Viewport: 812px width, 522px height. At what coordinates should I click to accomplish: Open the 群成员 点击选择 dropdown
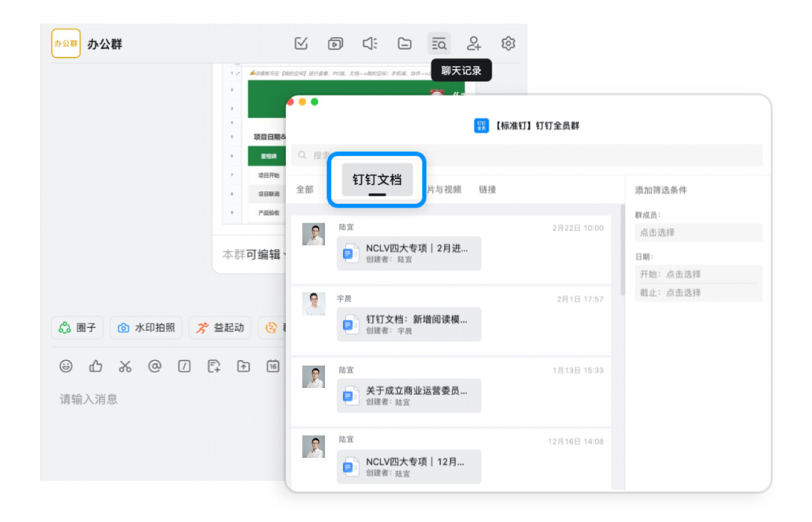(x=698, y=233)
